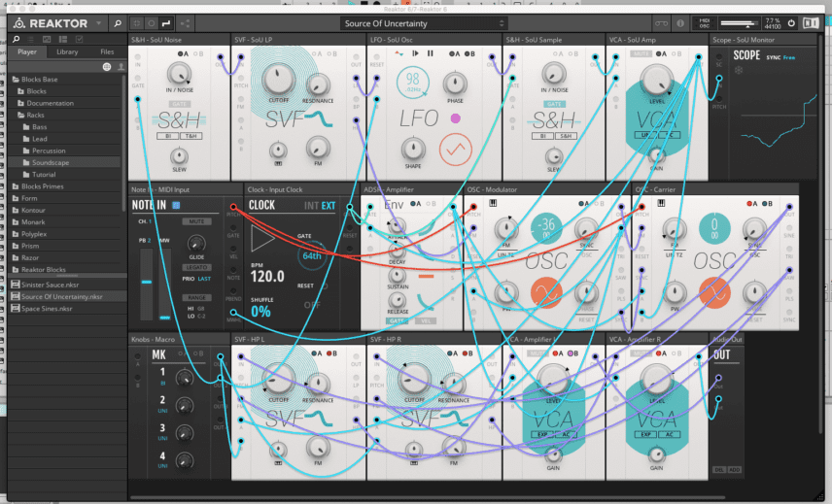Switch the clock to EXT mode
Screen dimensions: 832x504
[328, 206]
